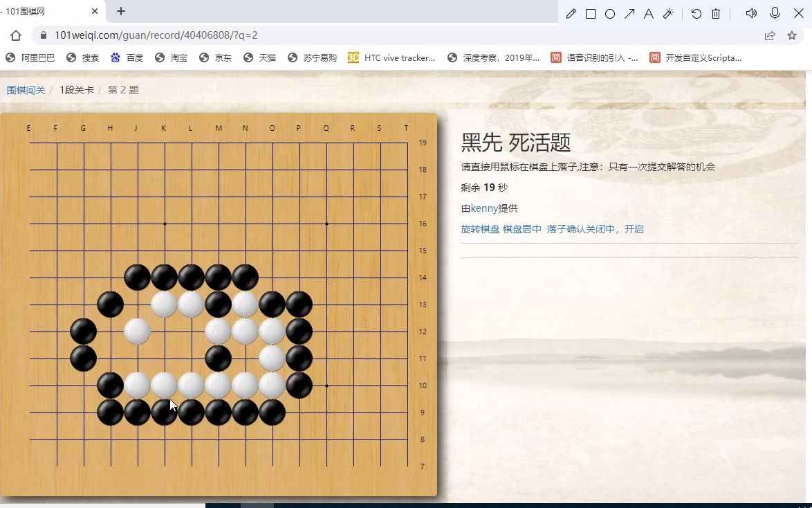Screen dimensions: 812x508
Task: Open a new browser tab
Action: [120, 11]
